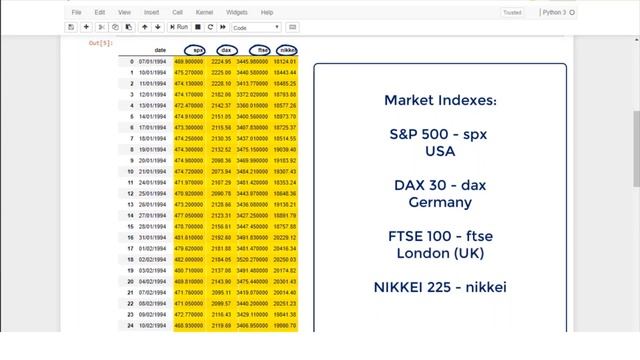Copy selected cells using the toolbar icon
The width and height of the screenshot is (640, 360).
[x=115, y=27]
